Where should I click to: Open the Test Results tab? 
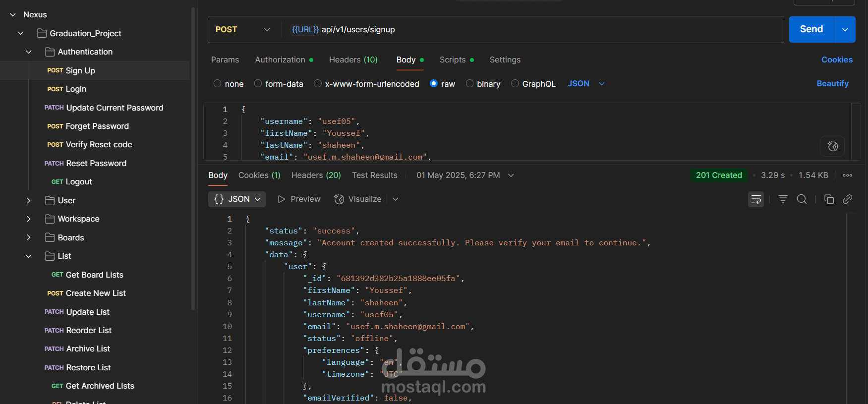(x=374, y=175)
